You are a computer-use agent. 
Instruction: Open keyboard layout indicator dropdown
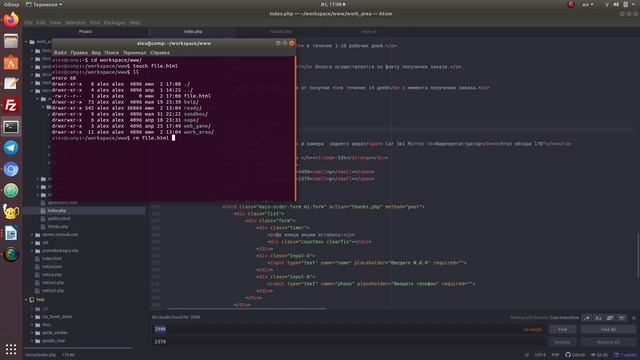[x=588, y=4]
